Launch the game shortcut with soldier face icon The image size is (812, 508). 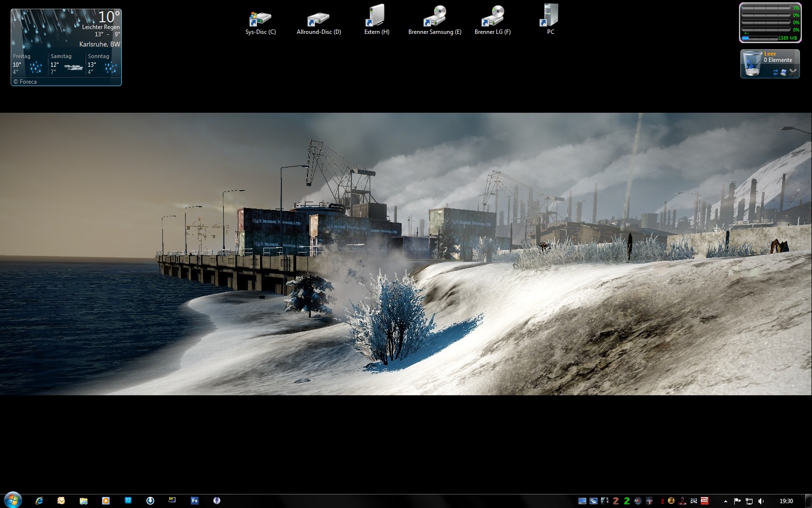point(605,501)
